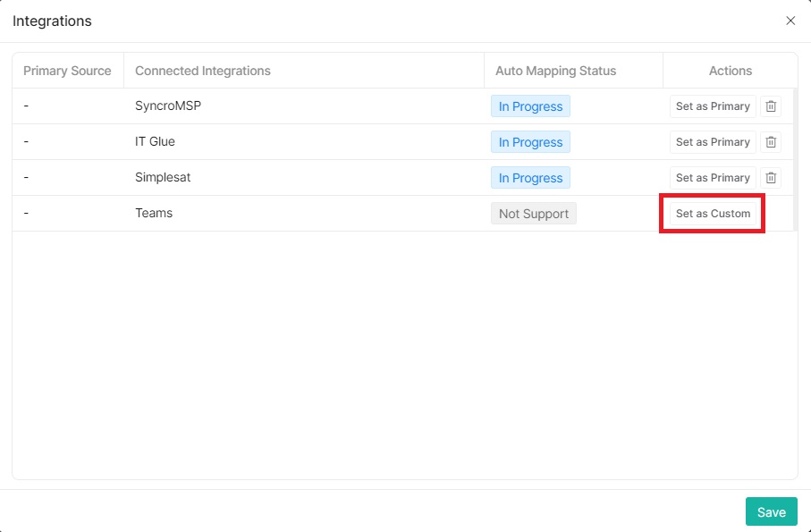Click the Primary Source column header
Viewport: 811px width, 532px height.
coord(67,71)
